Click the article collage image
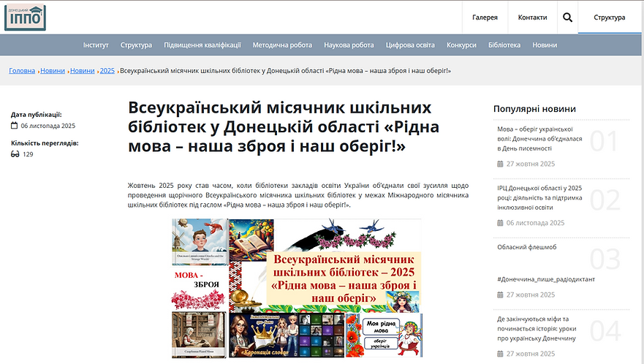The width and height of the screenshot is (644, 364). (x=297, y=288)
